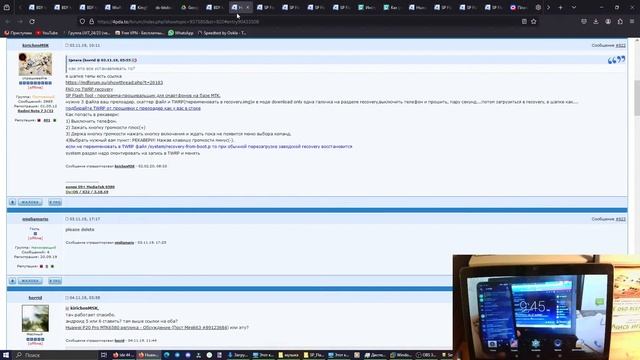Click borrd avatar image

(35, 318)
